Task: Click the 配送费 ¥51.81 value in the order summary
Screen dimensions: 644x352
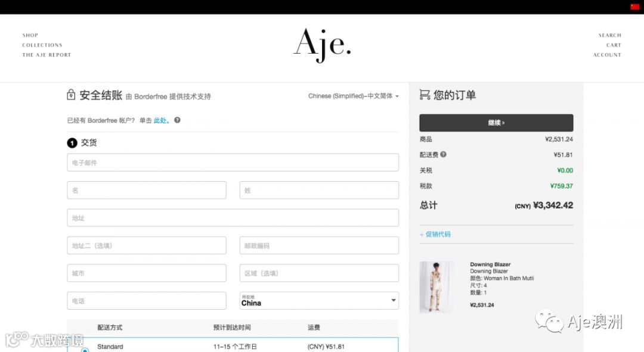Action: [x=563, y=155]
